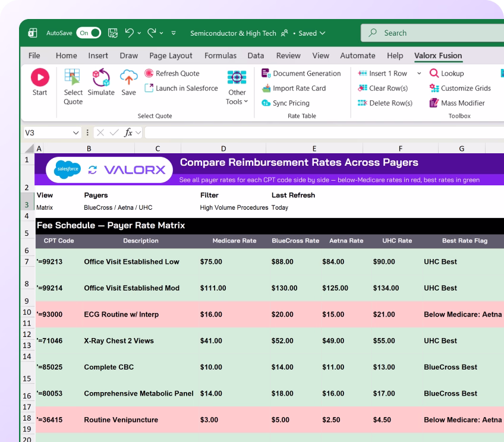Click Sync Pricing
504x442 pixels.
(x=285, y=103)
